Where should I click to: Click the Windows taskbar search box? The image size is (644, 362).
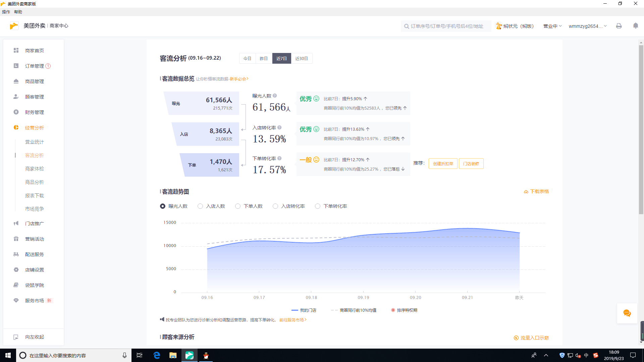(x=73, y=355)
